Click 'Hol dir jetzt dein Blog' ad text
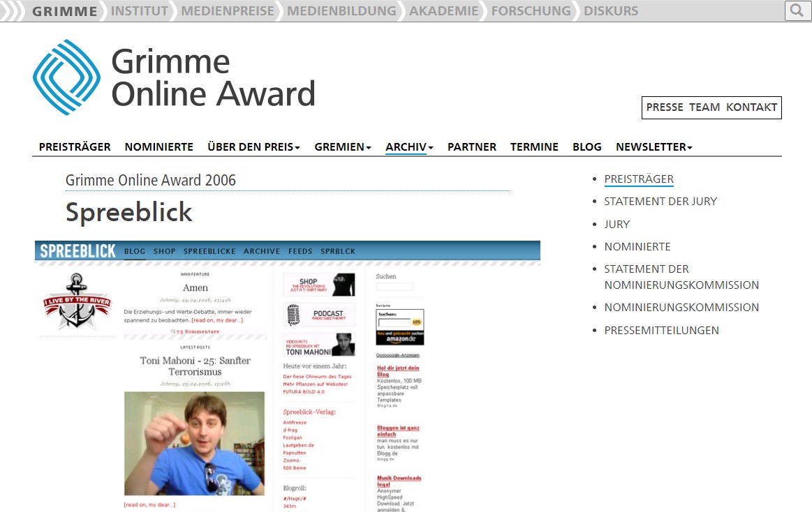 tap(398, 371)
